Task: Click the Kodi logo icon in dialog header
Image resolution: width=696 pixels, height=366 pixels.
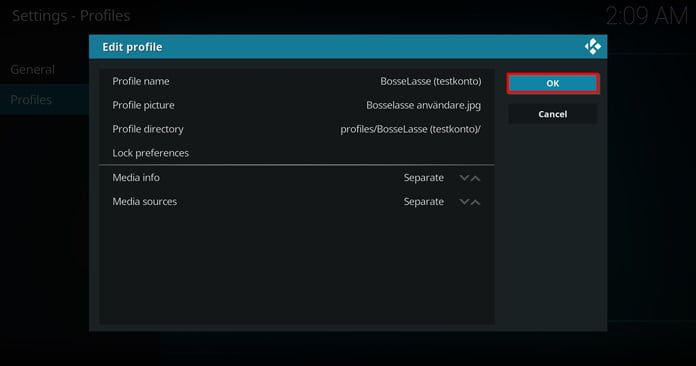Action: click(593, 47)
